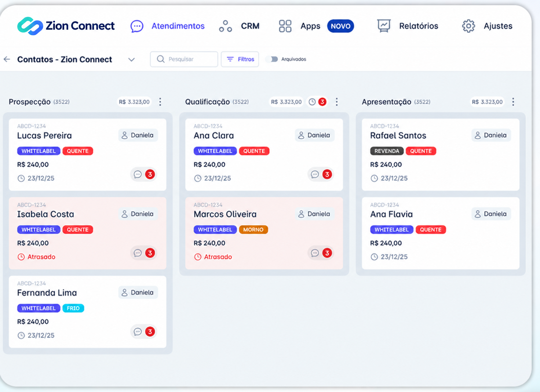540x392 pixels.
Task: Go to the CRM section
Action: pyautogui.click(x=239, y=26)
